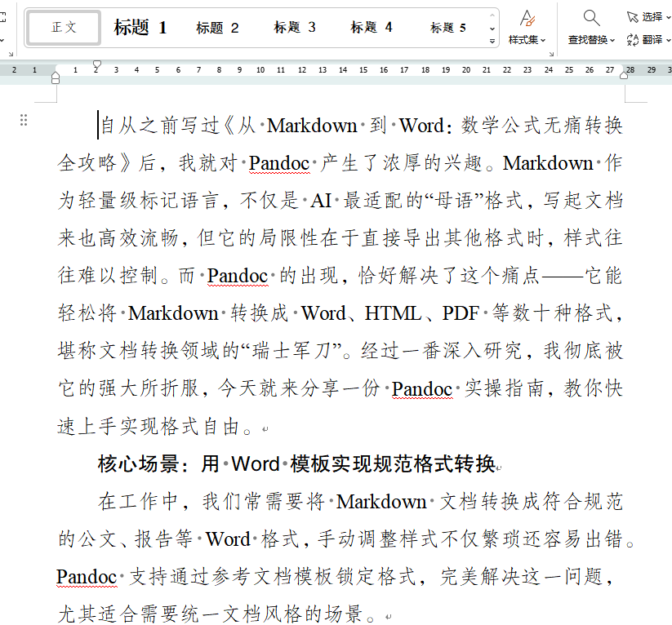Click the 翻译 translate icon
This screenshot has width=672, height=625.
pyautogui.click(x=633, y=40)
